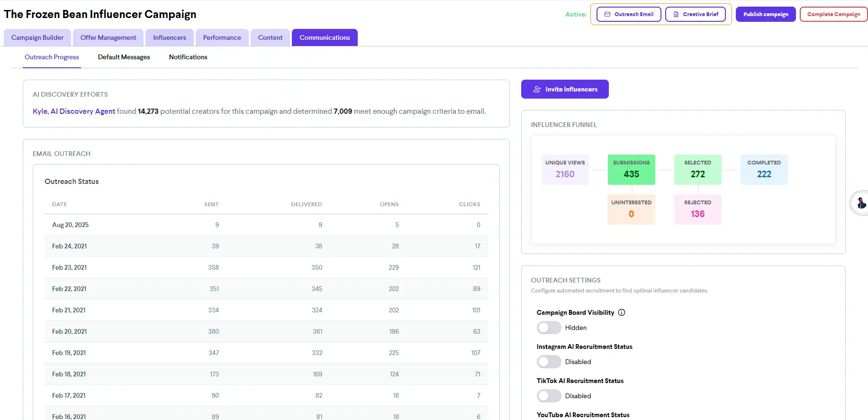Click the Feb 18, 2021 row date

tap(69, 374)
